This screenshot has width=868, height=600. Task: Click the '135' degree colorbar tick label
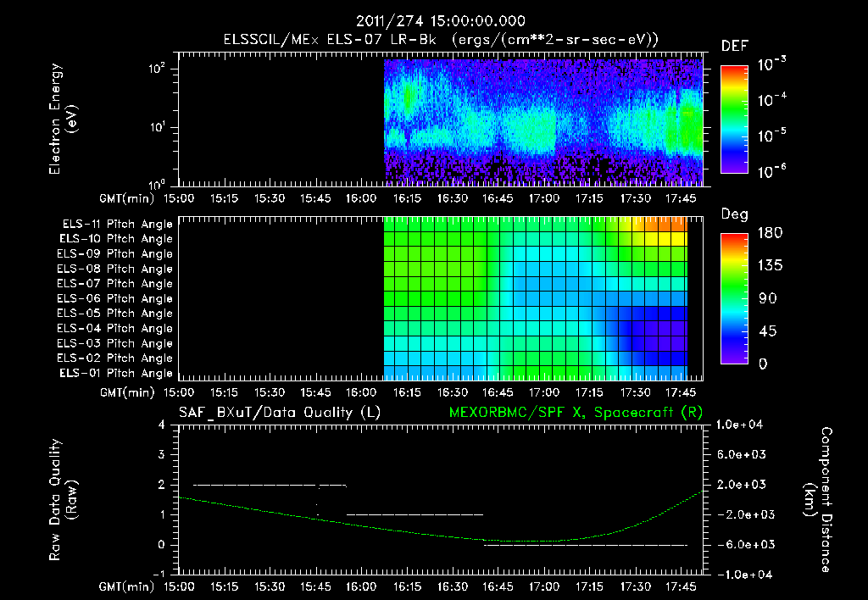click(770, 266)
